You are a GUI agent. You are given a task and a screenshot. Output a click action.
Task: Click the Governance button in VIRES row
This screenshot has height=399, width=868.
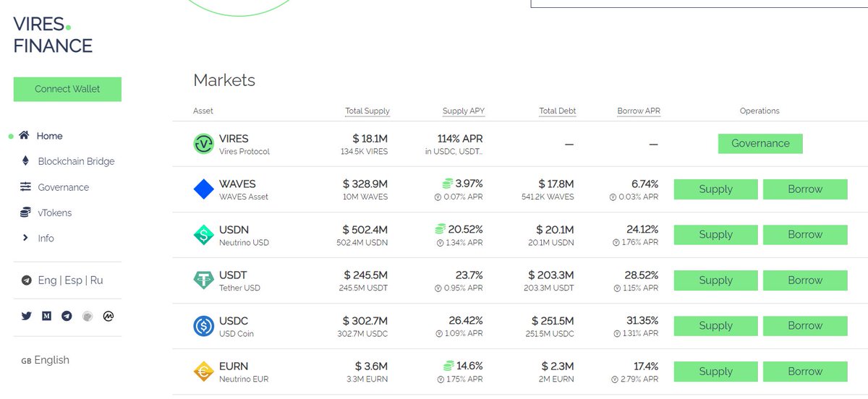[760, 143]
